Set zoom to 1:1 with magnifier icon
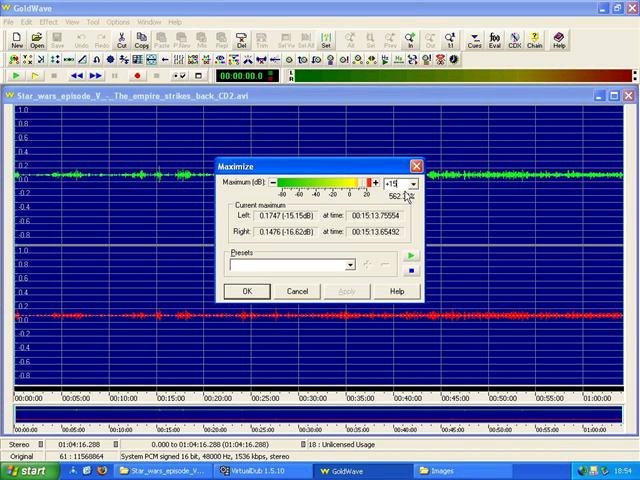The height and width of the screenshot is (480, 640). coord(450,40)
